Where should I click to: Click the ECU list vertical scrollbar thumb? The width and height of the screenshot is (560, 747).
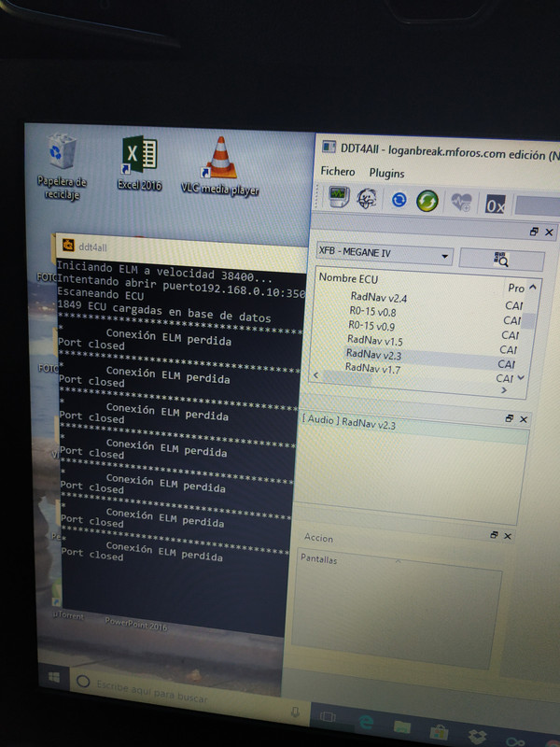[x=528, y=320]
